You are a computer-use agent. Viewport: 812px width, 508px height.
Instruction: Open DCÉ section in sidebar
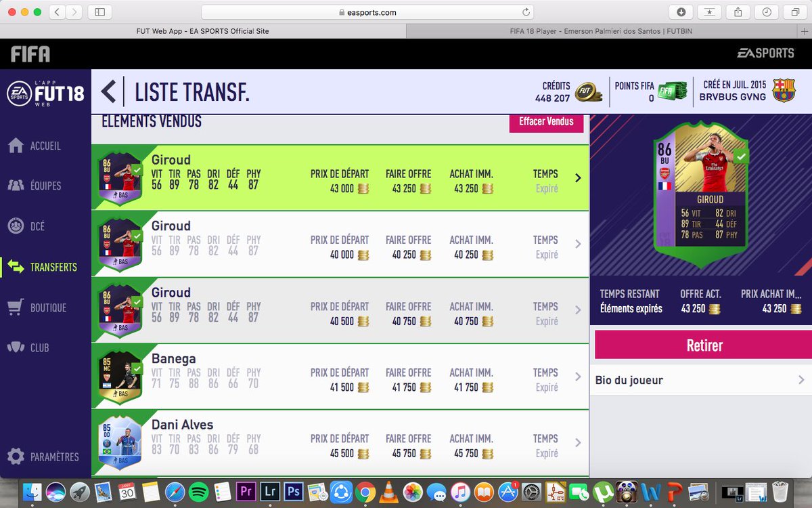tap(26, 226)
